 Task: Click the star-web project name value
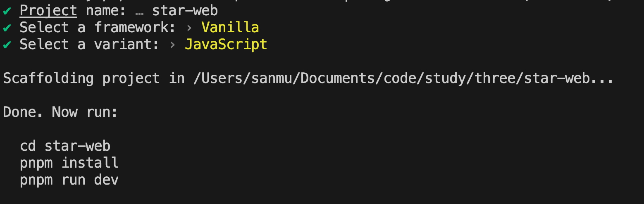pos(185,11)
